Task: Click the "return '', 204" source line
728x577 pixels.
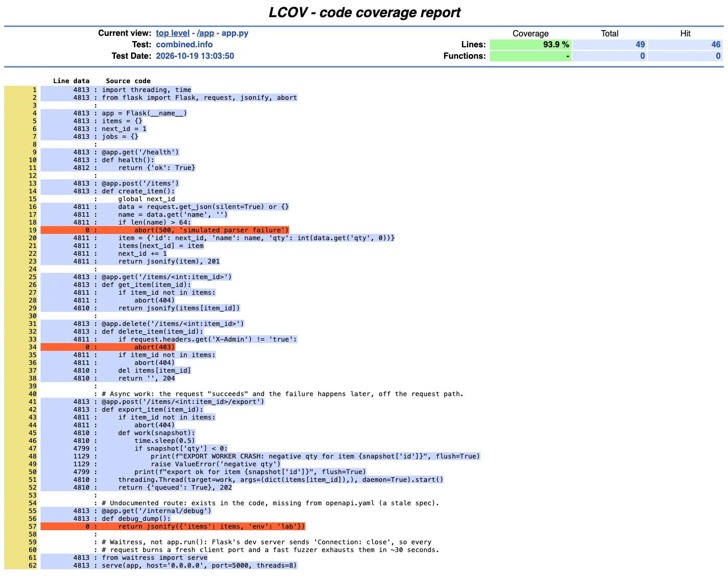Action: [147, 378]
